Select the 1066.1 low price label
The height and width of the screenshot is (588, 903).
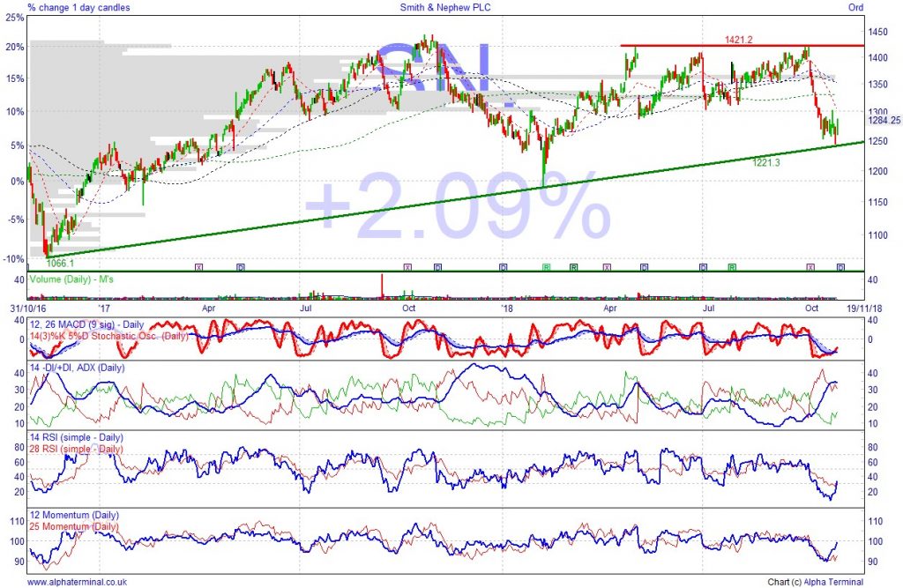point(60,264)
